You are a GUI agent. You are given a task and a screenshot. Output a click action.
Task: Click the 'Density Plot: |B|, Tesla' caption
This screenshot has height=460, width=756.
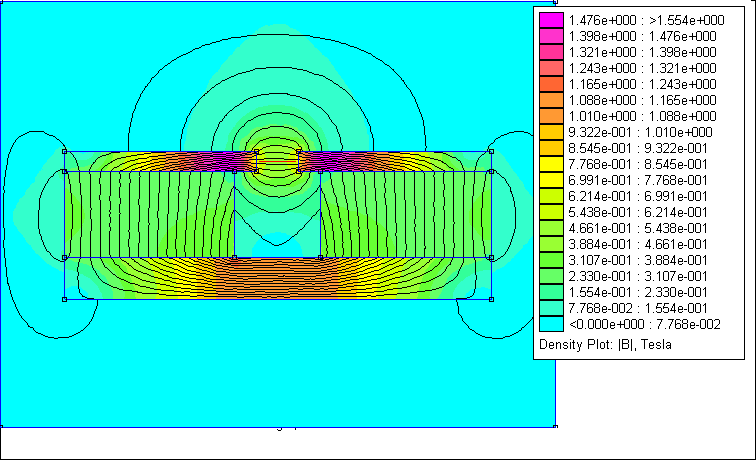[x=605, y=345]
